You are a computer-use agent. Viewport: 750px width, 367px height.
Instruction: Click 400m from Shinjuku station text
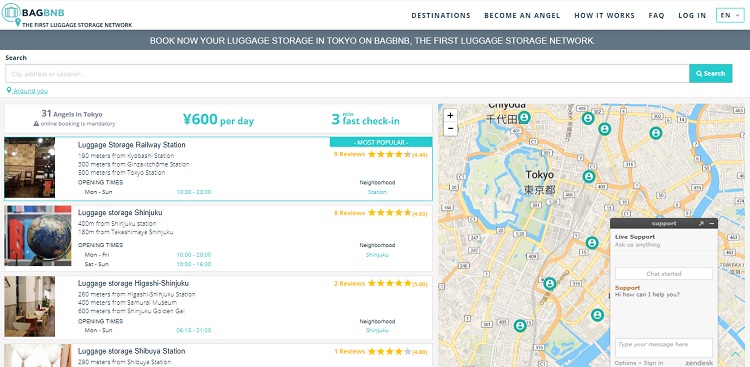click(x=117, y=223)
